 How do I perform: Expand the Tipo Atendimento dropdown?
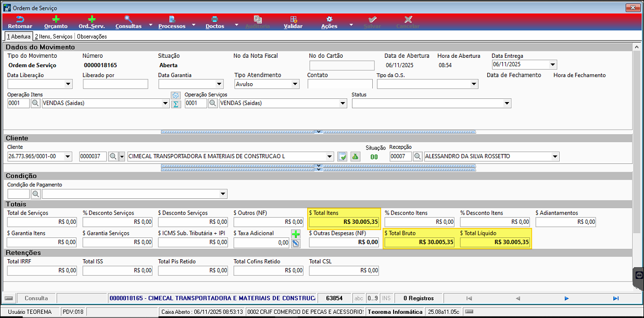point(296,84)
